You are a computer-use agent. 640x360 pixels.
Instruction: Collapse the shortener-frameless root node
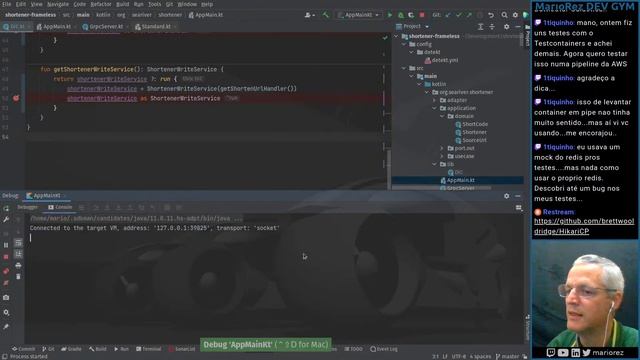coord(396,36)
